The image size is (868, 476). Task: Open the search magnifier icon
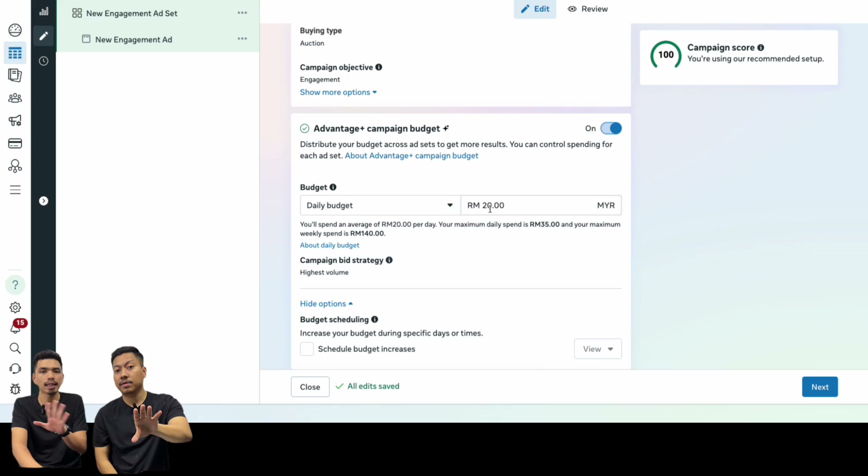click(x=15, y=348)
